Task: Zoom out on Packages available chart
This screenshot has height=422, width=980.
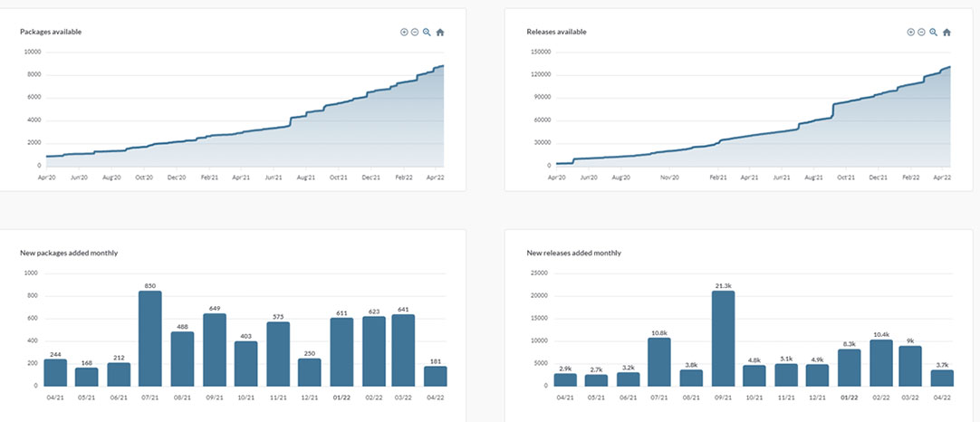Action: 415,33
